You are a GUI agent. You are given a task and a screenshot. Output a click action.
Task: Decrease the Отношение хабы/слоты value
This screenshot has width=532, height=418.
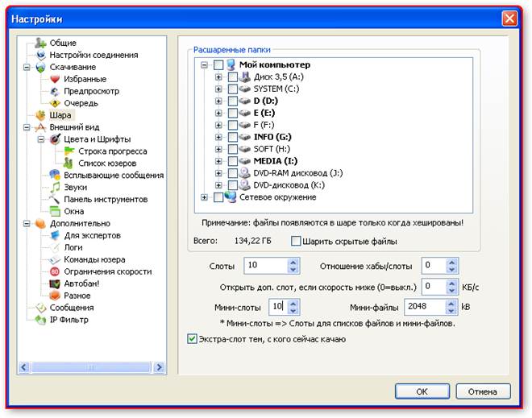451,270
